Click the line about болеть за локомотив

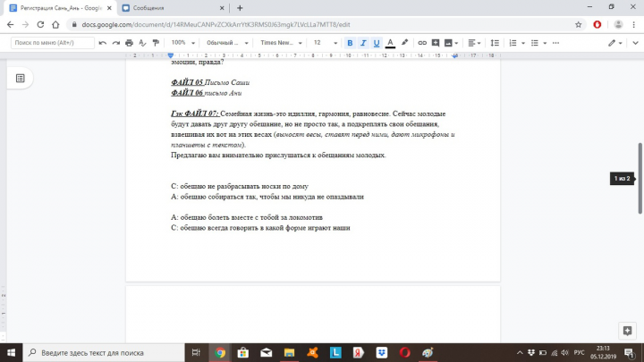[247, 217]
